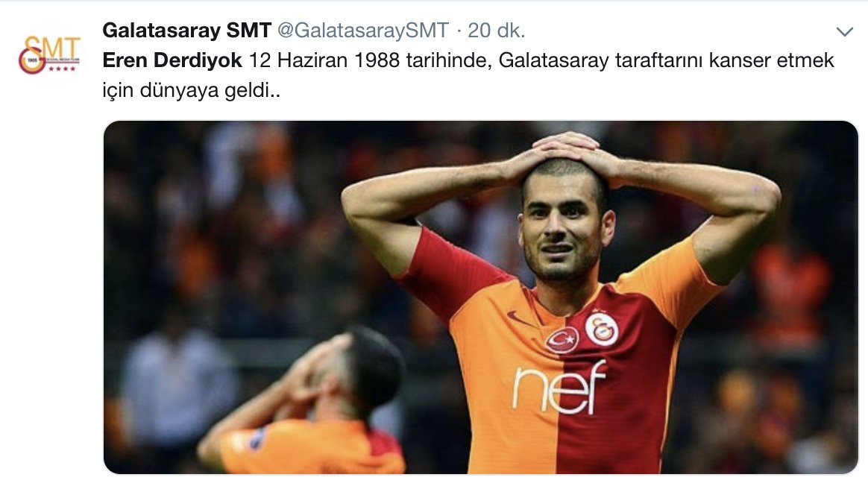The width and height of the screenshot is (868, 492).
Task: Click the Nike swoosh on the jersey
Action: coord(520,319)
